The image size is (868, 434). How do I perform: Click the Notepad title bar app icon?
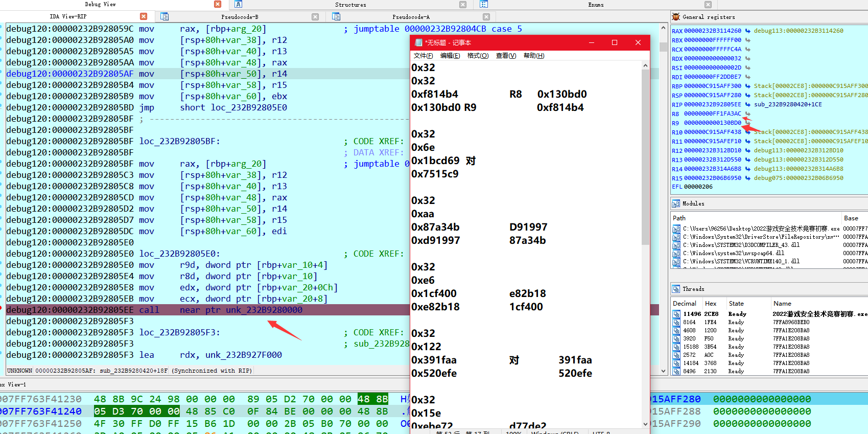coord(418,42)
